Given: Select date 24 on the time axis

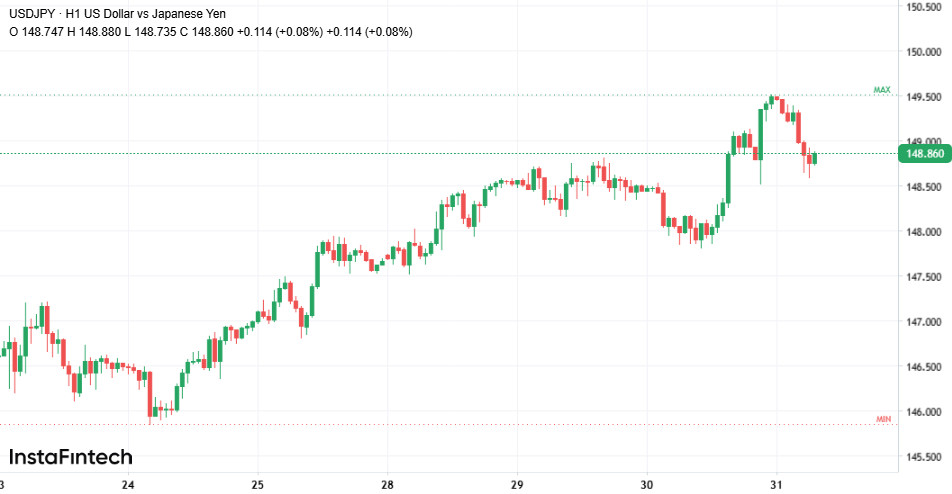Looking at the screenshot, I should pos(128,485).
